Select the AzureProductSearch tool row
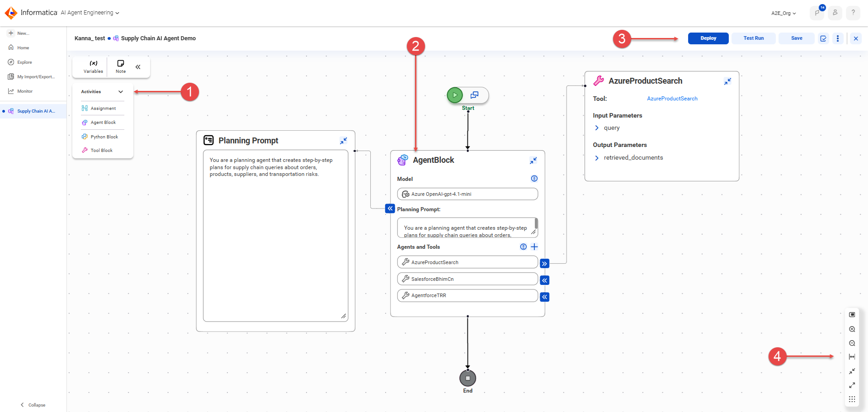This screenshot has height=412, width=868. [467, 262]
